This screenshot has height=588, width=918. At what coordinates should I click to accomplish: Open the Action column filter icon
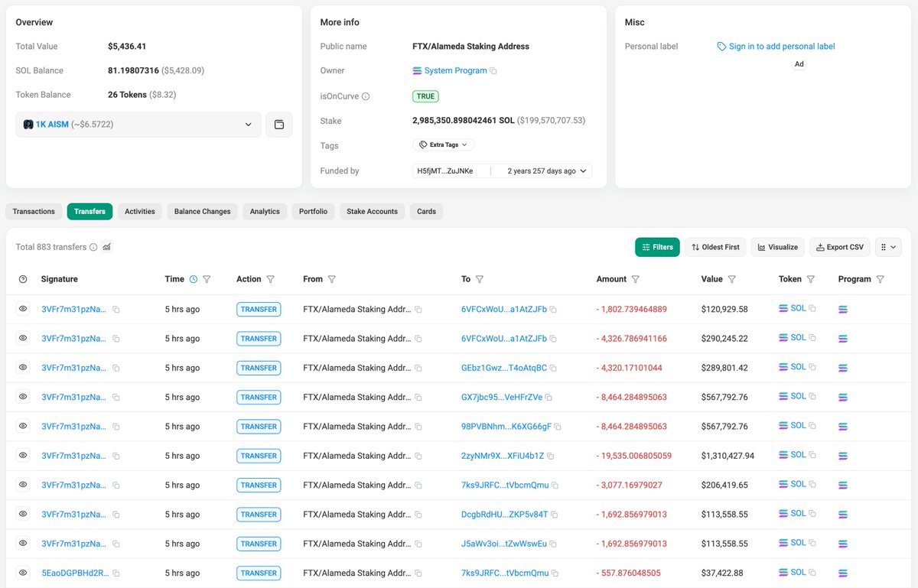[x=270, y=279]
